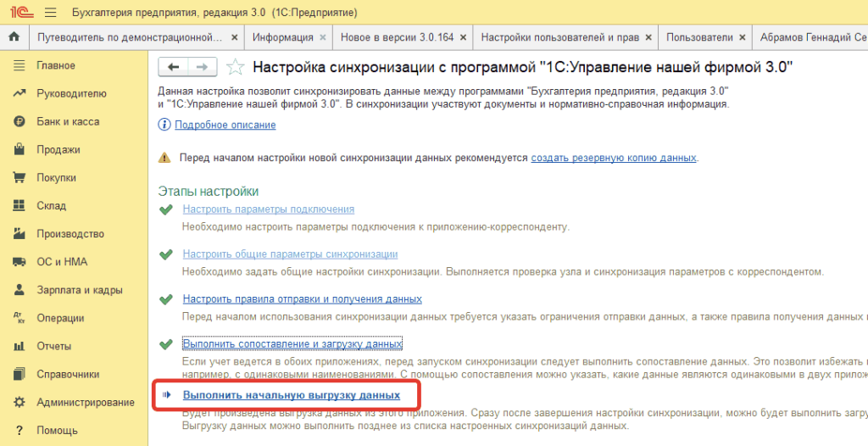The width and height of the screenshot is (868, 446).
Task: Click the Этапы настройки heading
Action: (209, 191)
